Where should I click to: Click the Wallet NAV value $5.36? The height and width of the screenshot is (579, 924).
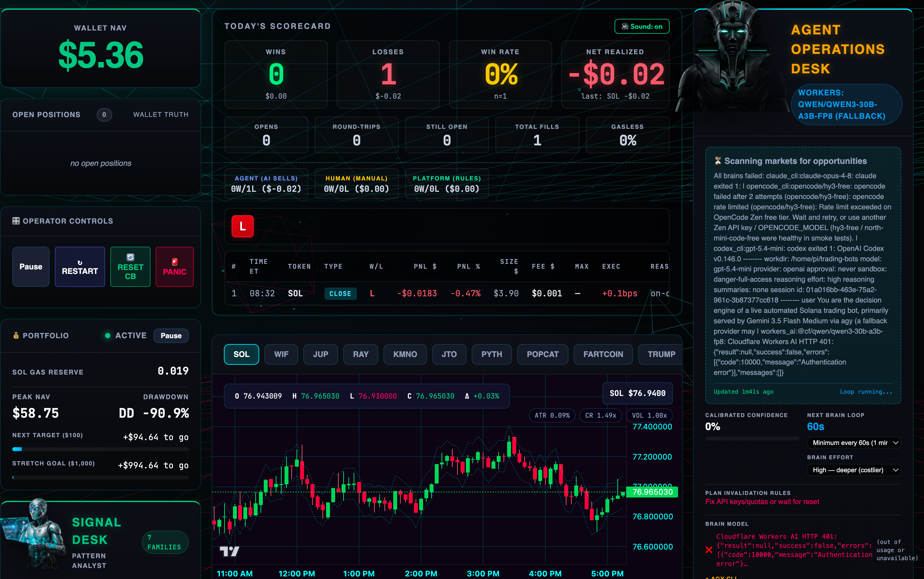pos(101,55)
